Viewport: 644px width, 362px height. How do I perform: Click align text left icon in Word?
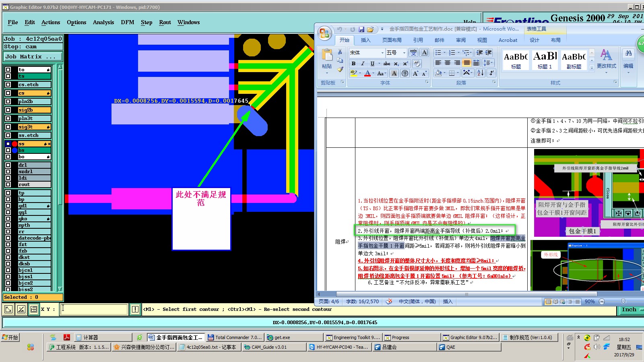438,63
